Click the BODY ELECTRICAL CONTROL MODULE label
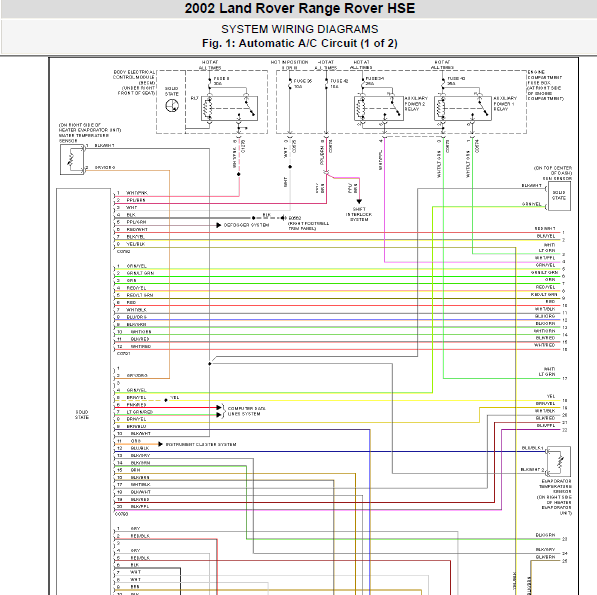This screenshot has width=597, height=595. click(134, 82)
